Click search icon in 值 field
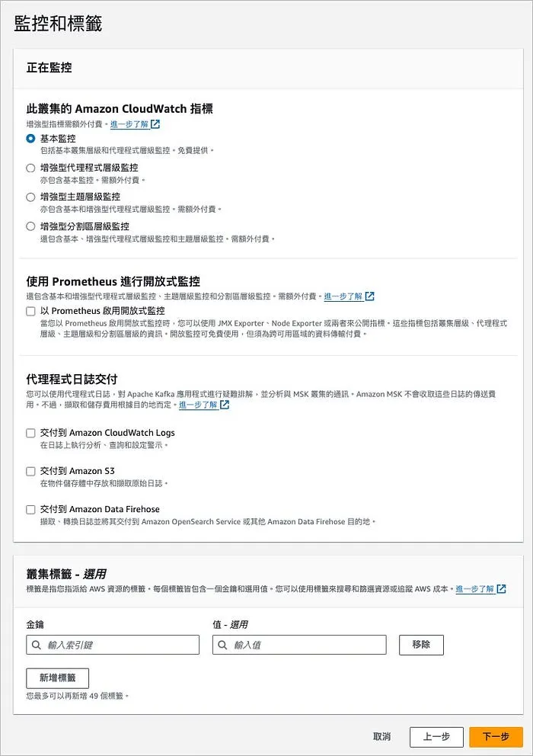Image resolution: width=533 pixels, height=756 pixels. [222, 645]
